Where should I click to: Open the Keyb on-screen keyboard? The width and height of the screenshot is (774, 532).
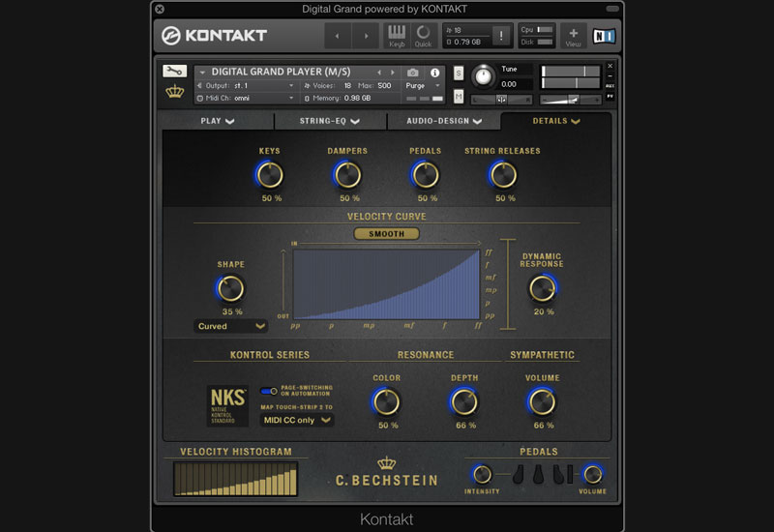pos(397,36)
